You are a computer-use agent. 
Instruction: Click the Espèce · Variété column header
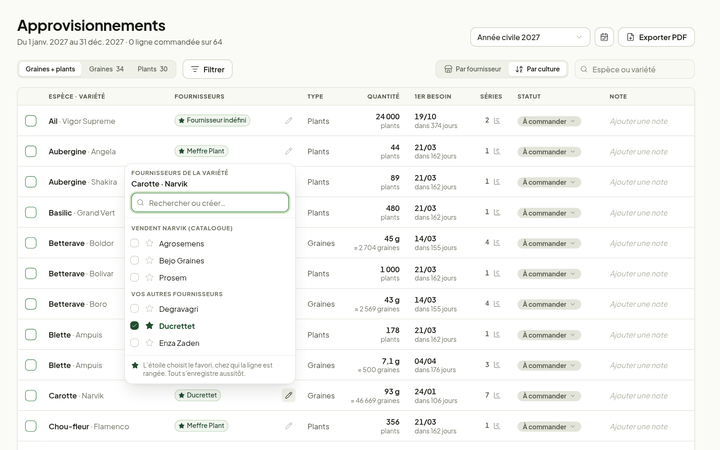[77, 96]
